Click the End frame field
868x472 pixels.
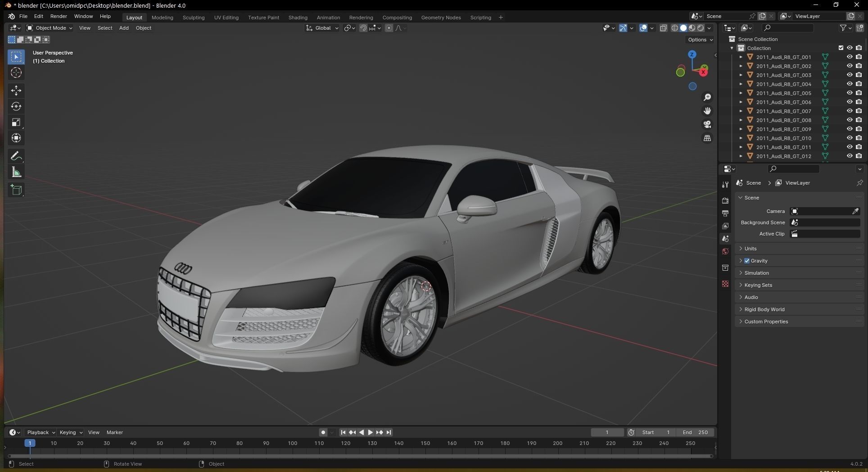click(695, 432)
